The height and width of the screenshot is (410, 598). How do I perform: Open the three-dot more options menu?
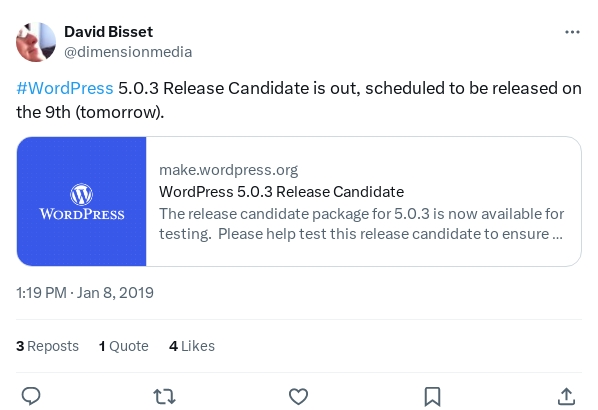click(572, 32)
